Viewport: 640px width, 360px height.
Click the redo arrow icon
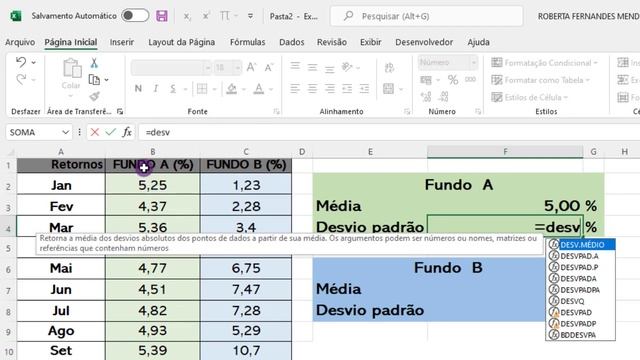[x=21, y=79]
